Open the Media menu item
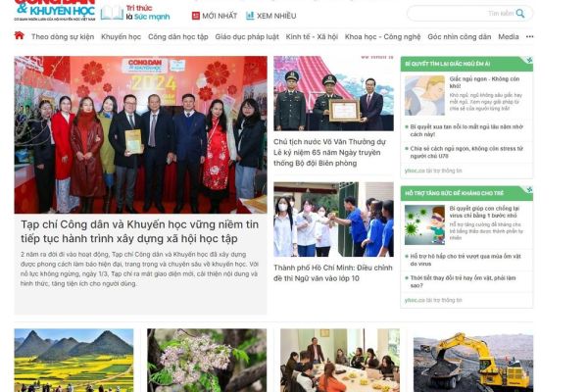Screen dimensions: 588x392 (508, 37)
